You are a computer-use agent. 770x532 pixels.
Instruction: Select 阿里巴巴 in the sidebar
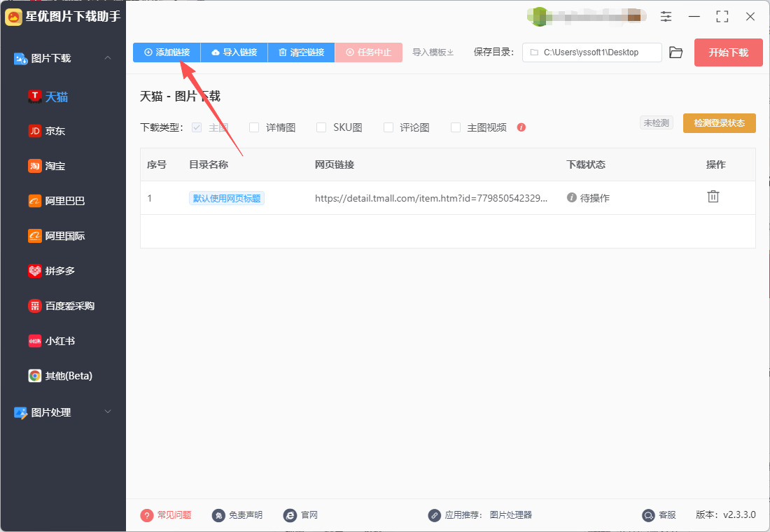[x=57, y=201]
